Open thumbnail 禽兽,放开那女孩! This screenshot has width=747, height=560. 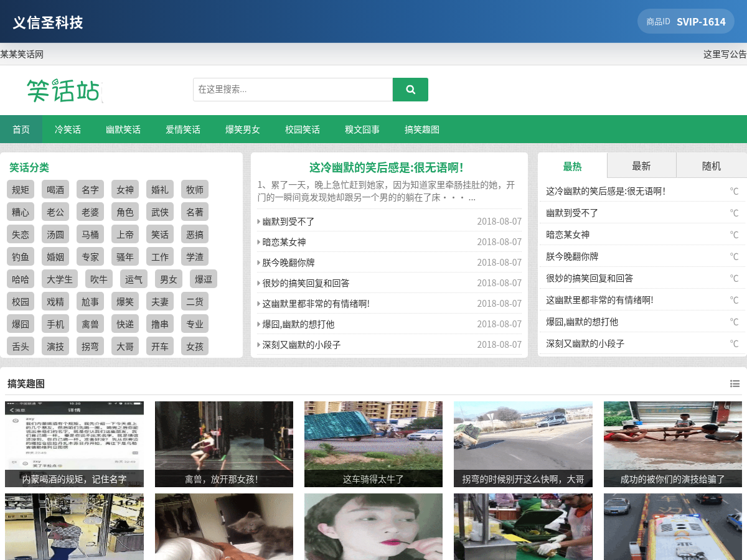224,444
